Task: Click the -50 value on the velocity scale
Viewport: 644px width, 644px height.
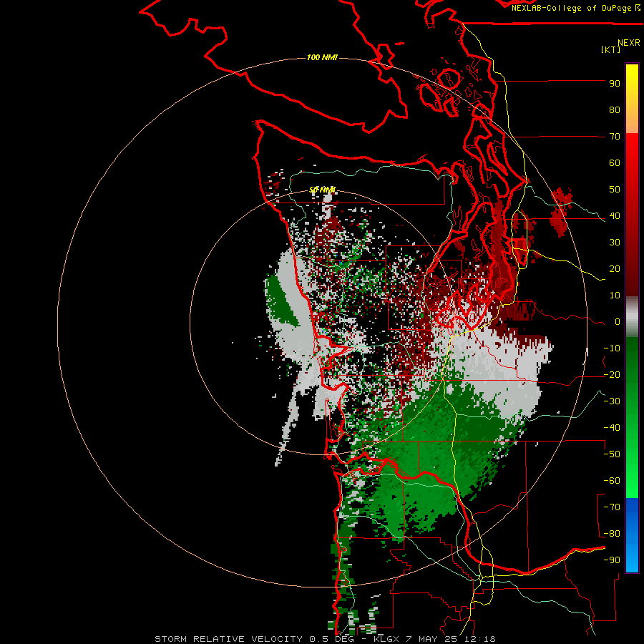Action: coord(612,454)
